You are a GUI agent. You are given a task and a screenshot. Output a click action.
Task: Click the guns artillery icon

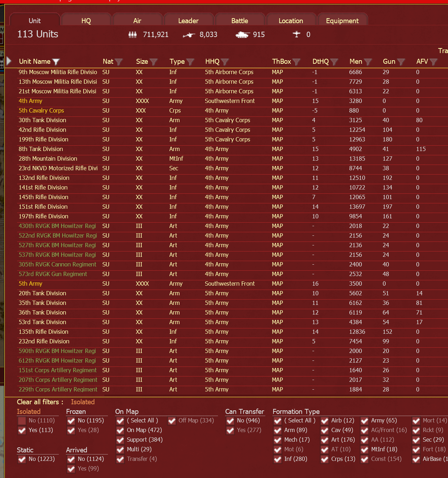[189, 35]
